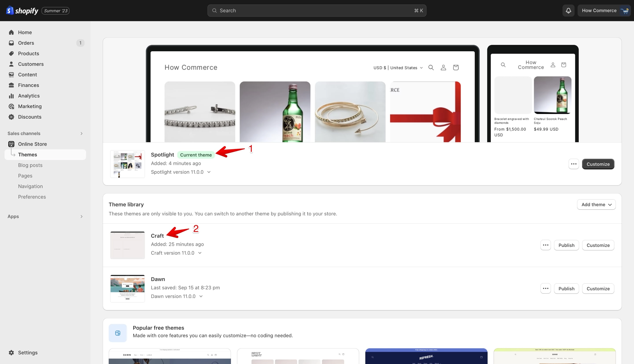Open USD United States currency selector

point(398,68)
